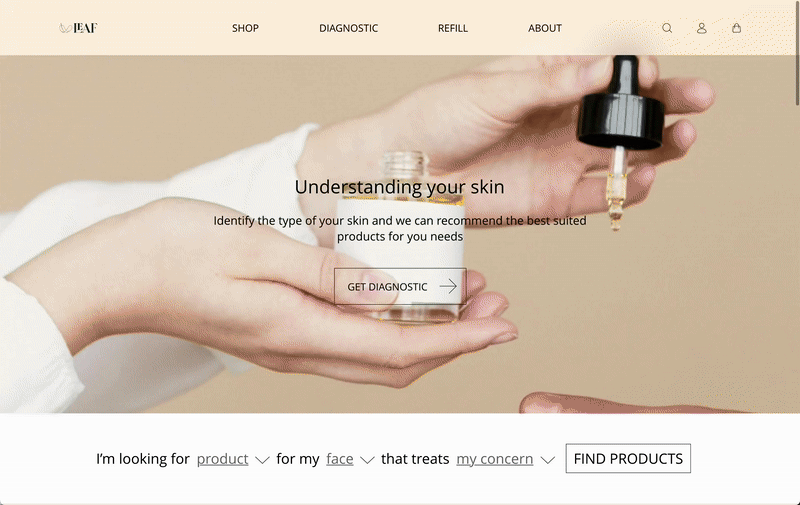Go to DIAGNOSTIC in navigation bar

[348, 28]
